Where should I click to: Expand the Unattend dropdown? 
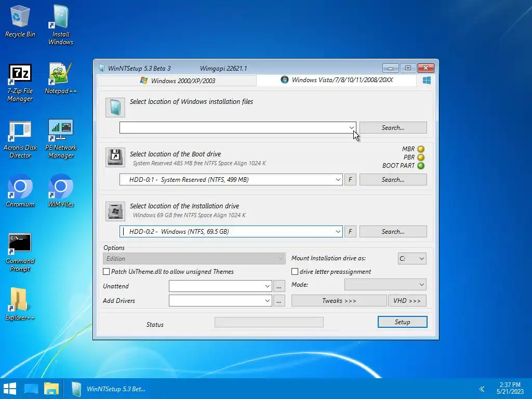pos(268,286)
